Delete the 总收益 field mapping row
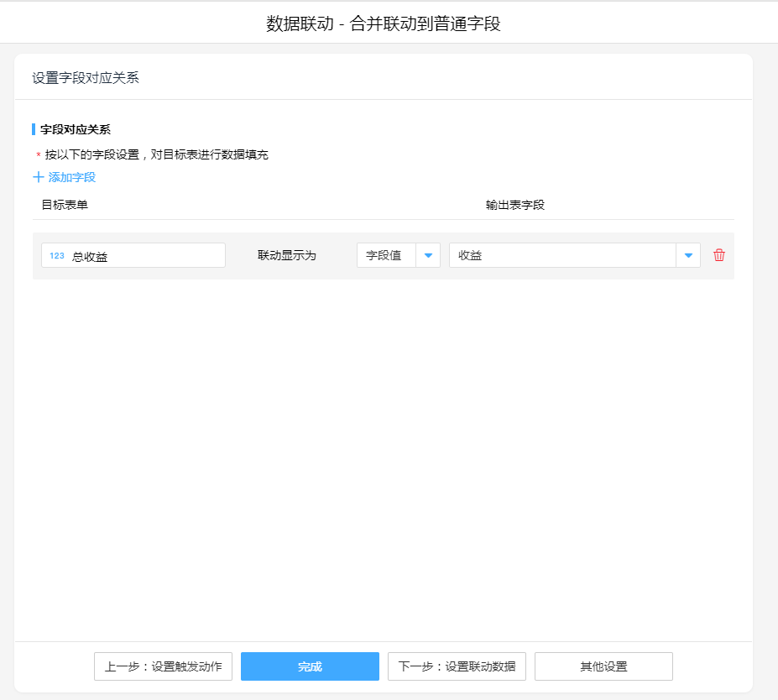778x700 pixels. click(718, 255)
